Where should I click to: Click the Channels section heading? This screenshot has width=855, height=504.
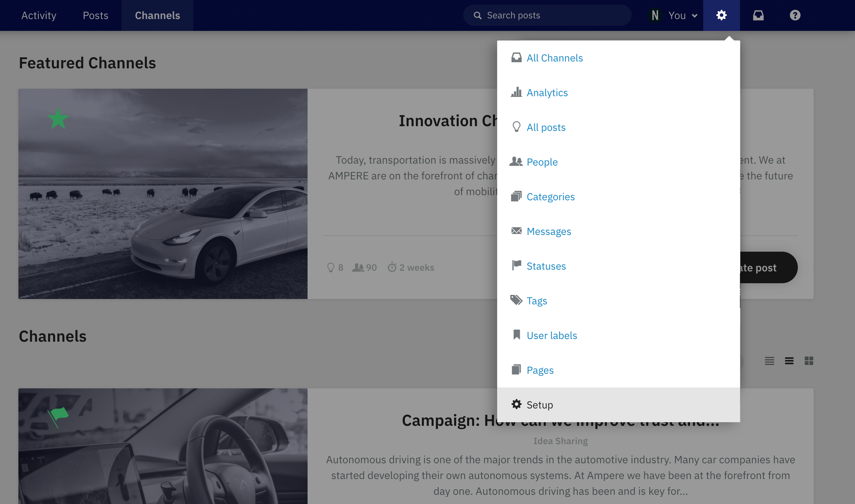[x=53, y=336]
